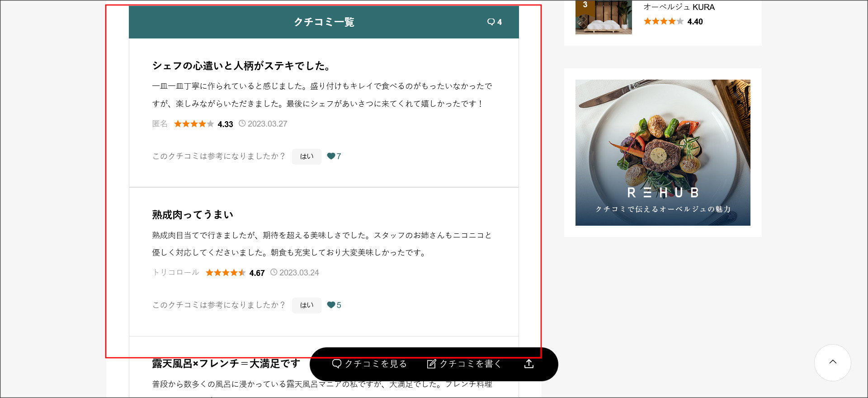Click the heart icon with 7 likes
The width and height of the screenshot is (868, 398).
331,156
